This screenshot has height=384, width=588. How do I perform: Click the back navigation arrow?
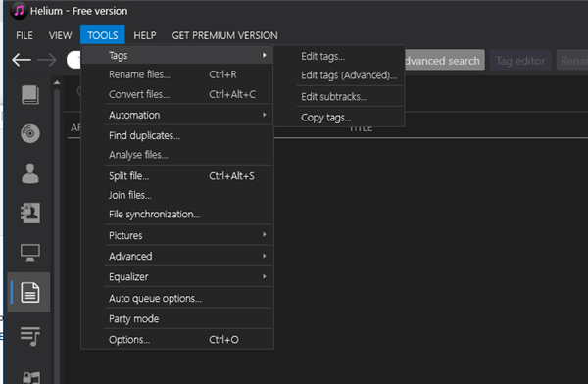point(21,60)
